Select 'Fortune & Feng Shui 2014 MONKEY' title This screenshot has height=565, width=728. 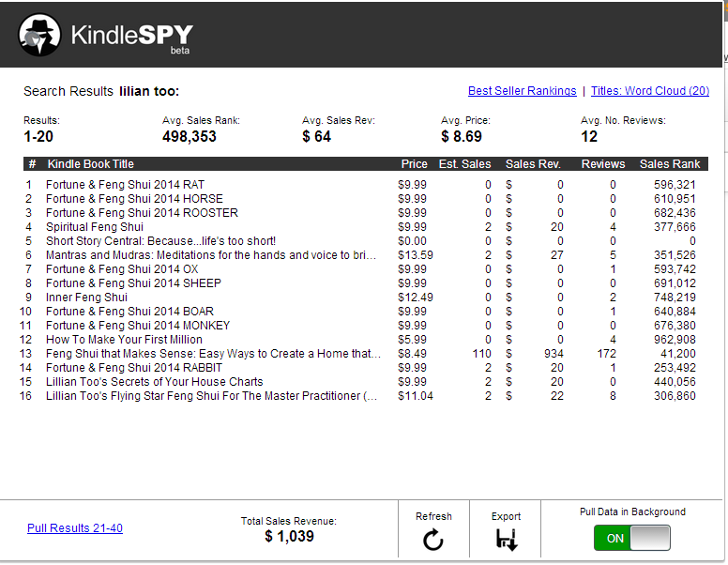click(138, 326)
